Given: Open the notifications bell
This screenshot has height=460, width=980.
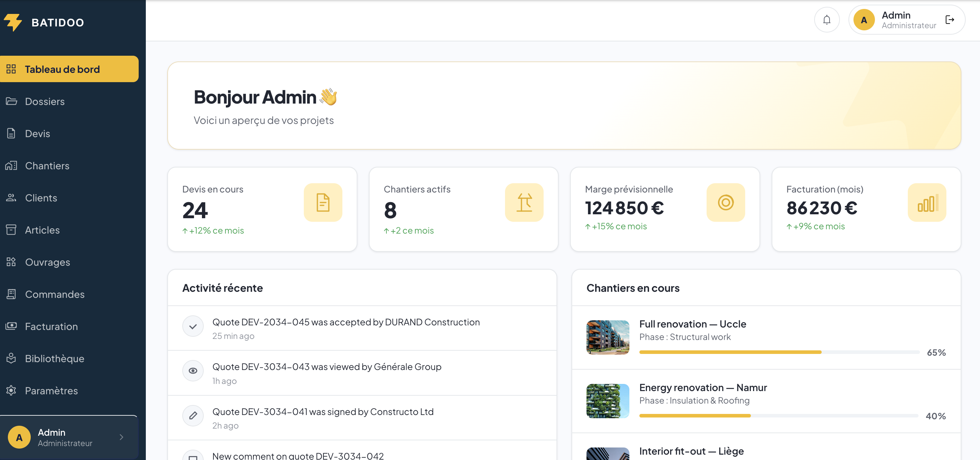Looking at the screenshot, I should point(827,20).
